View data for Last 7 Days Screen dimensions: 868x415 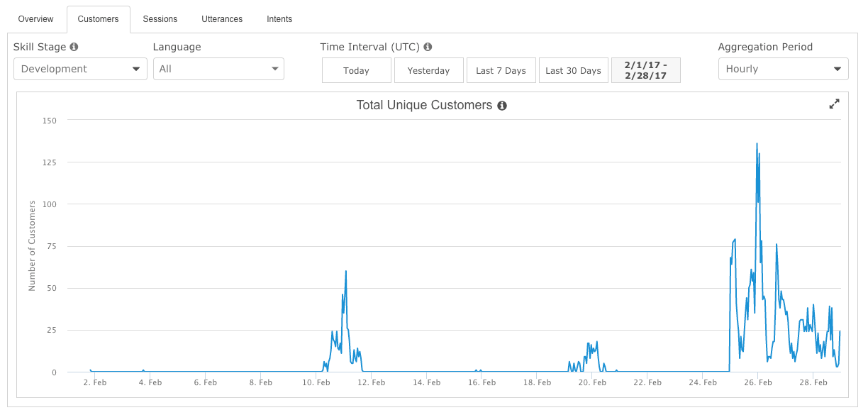coord(501,70)
